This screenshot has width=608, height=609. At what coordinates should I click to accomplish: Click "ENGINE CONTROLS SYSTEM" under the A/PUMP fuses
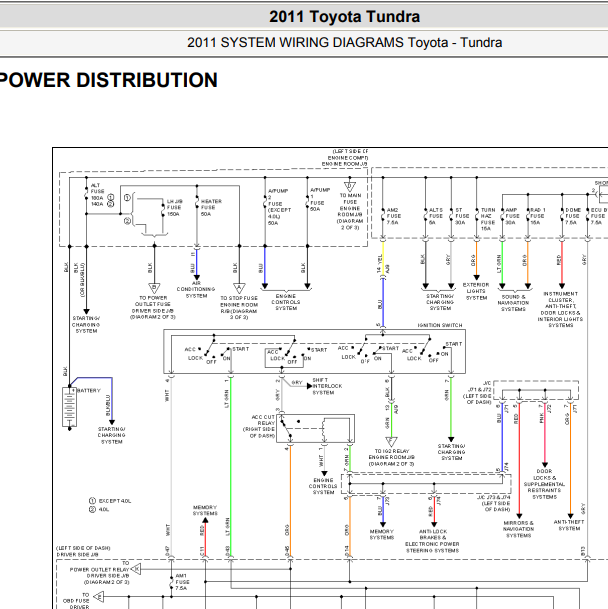click(x=286, y=302)
